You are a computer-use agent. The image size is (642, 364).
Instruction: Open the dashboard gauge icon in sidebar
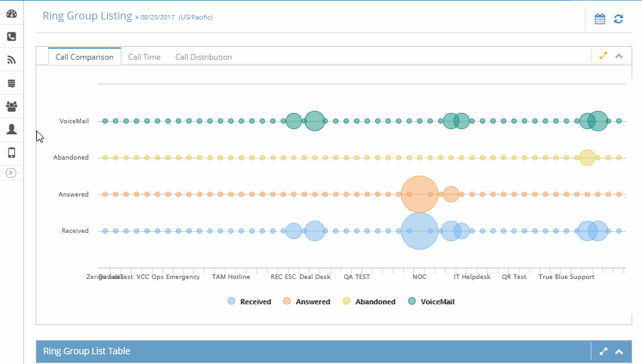click(12, 14)
